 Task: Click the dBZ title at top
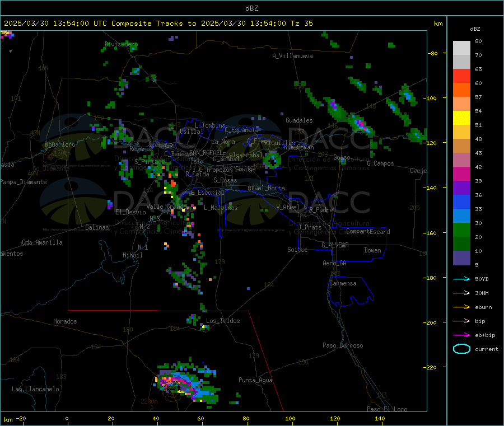click(251, 8)
